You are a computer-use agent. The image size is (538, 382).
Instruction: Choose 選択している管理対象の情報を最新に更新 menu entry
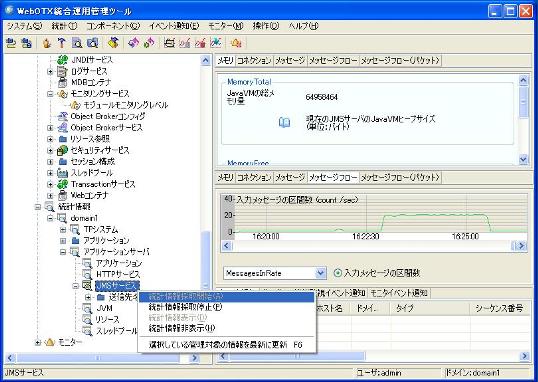(x=226, y=344)
